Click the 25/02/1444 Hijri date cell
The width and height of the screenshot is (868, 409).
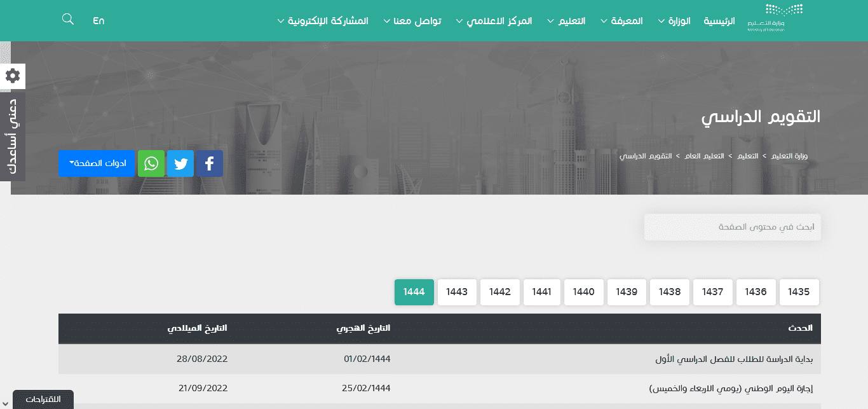(x=367, y=388)
